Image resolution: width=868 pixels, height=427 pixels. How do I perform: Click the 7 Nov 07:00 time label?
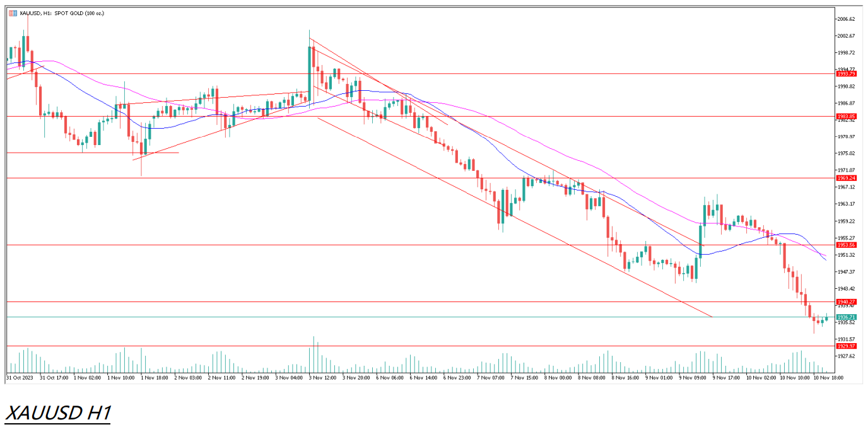click(490, 378)
